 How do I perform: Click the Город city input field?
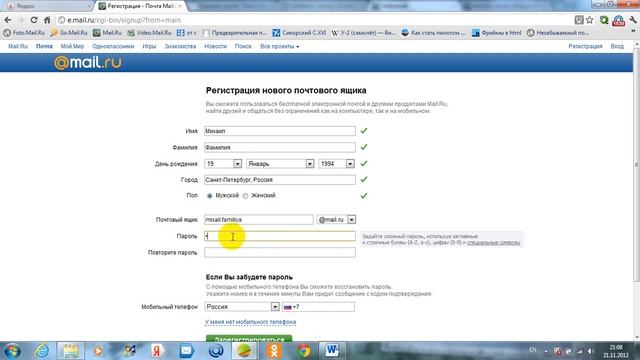(280, 180)
